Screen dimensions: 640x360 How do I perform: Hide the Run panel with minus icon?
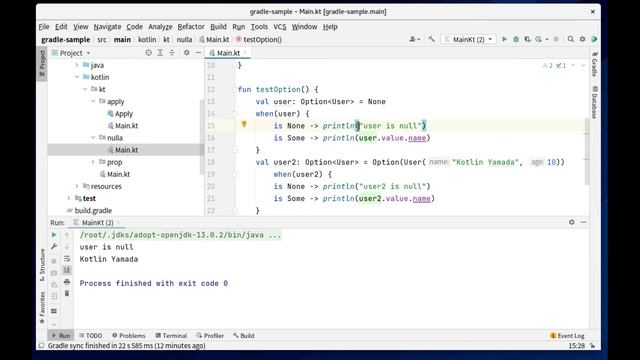point(583,222)
